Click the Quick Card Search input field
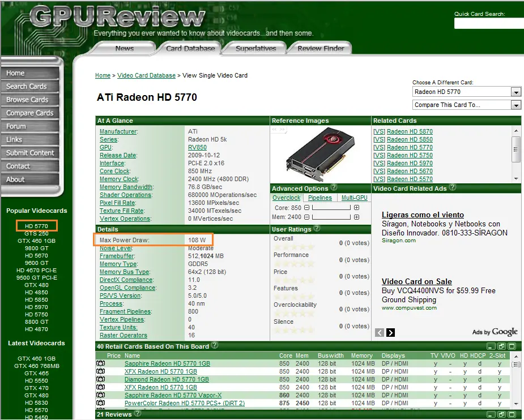The width and height of the screenshot is (524, 420). 489,23
